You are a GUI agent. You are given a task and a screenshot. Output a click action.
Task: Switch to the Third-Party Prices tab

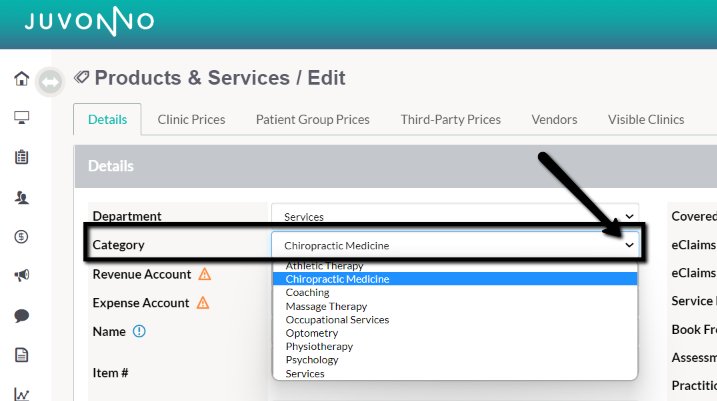coord(451,119)
